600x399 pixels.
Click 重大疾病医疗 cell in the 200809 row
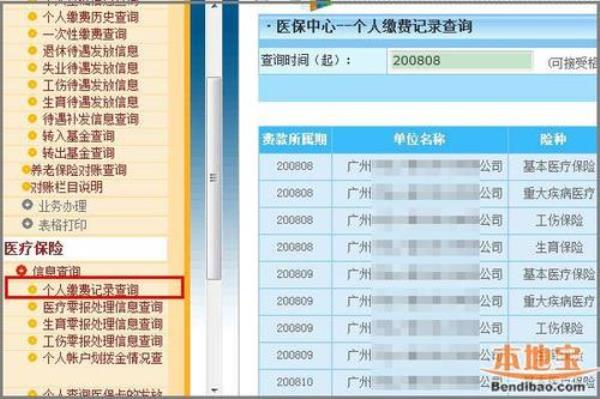tap(559, 301)
